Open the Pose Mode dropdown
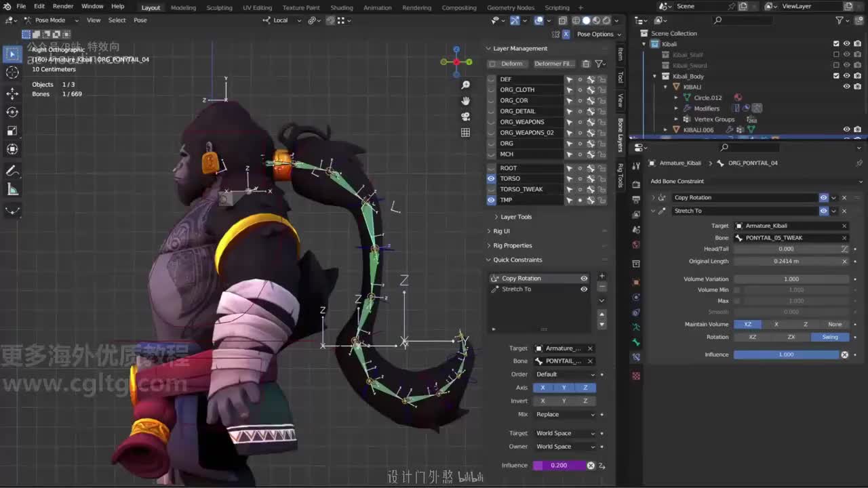Image resolution: width=868 pixels, height=488 pixels. [50, 20]
